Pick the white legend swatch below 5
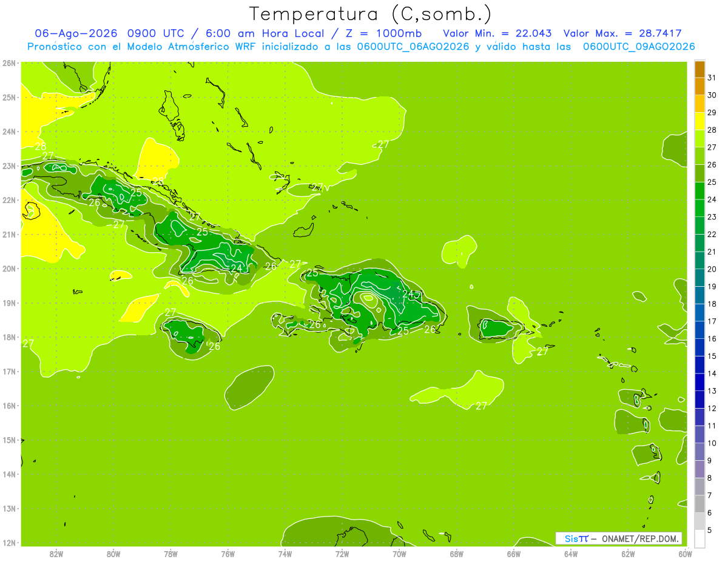 (x=699, y=538)
